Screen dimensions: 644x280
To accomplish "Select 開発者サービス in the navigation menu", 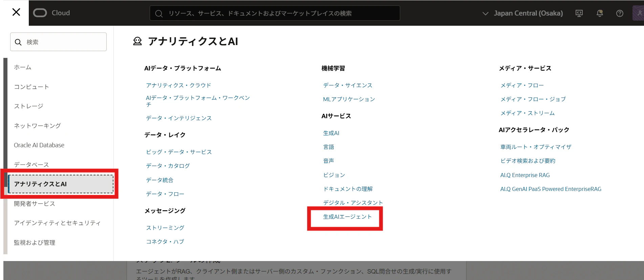I will 35,203.
